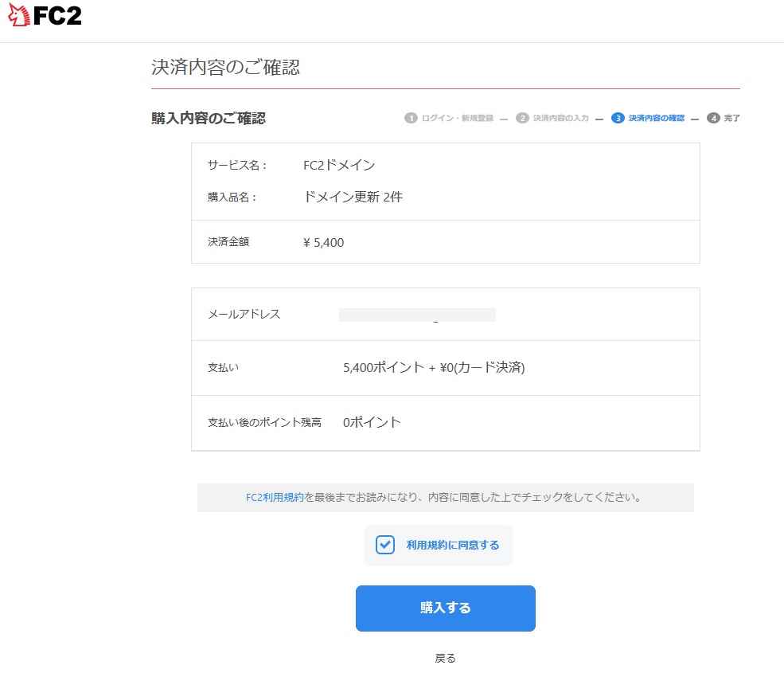Click the highlighted step 3 number circle
784x673 pixels.
tap(618, 118)
